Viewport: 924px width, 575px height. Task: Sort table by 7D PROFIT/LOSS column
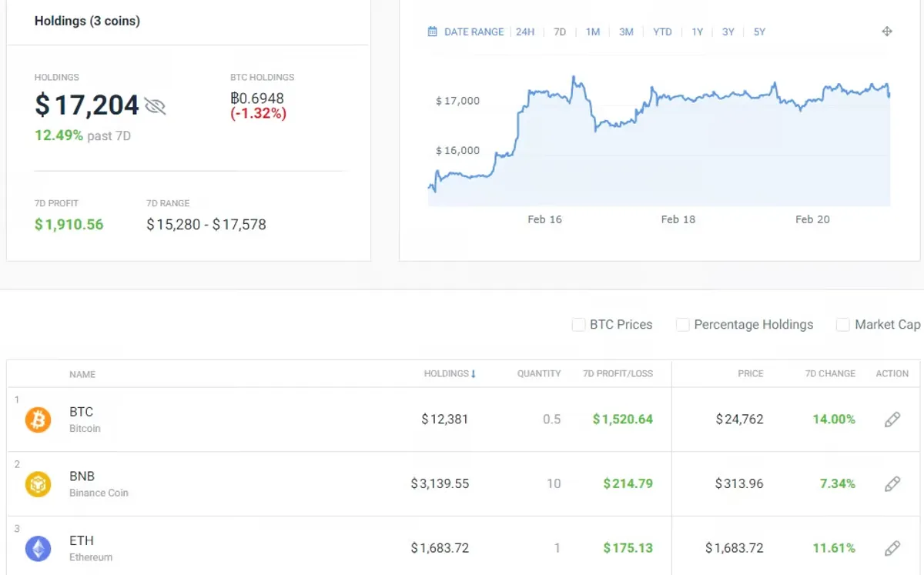coord(618,373)
